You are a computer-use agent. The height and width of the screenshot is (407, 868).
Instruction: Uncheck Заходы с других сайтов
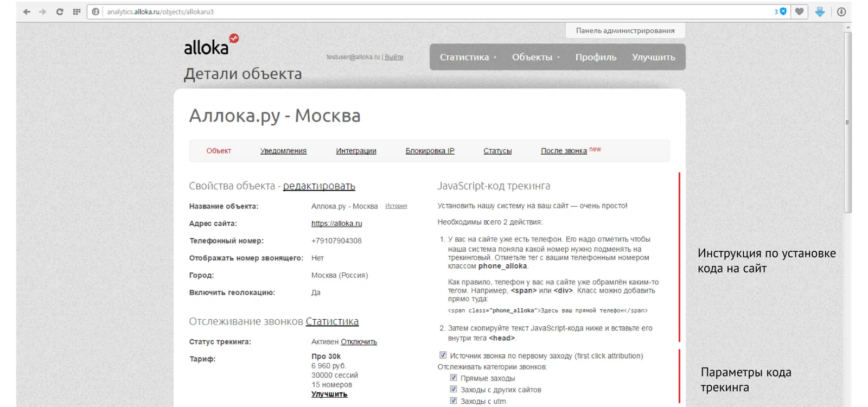(454, 389)
